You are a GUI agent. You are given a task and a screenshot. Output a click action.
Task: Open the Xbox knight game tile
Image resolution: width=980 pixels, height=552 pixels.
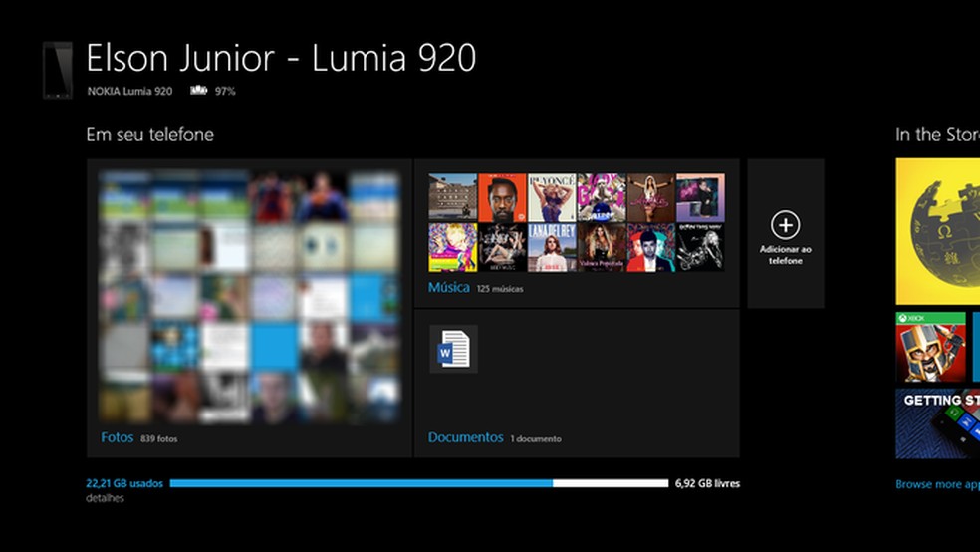pyautogui.click(x=930, y=347)
